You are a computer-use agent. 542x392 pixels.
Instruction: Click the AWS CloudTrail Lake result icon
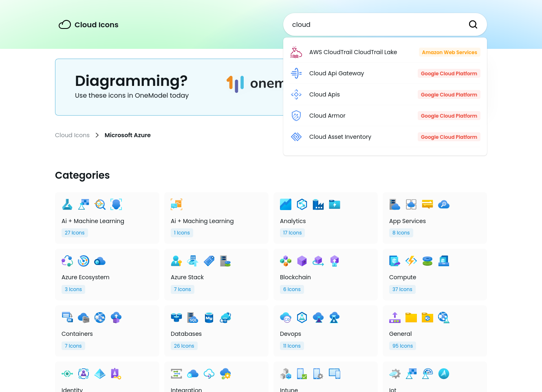296,52
